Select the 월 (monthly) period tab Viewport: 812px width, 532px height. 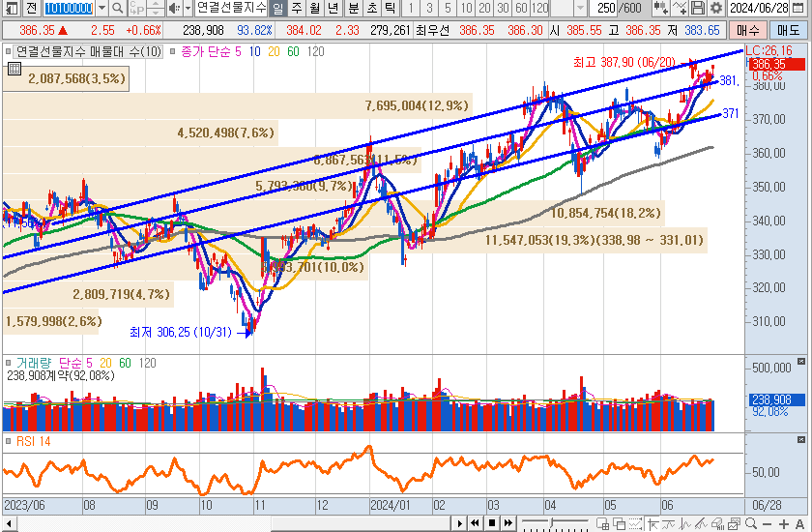pyautogui.click(x=314, y=9)
